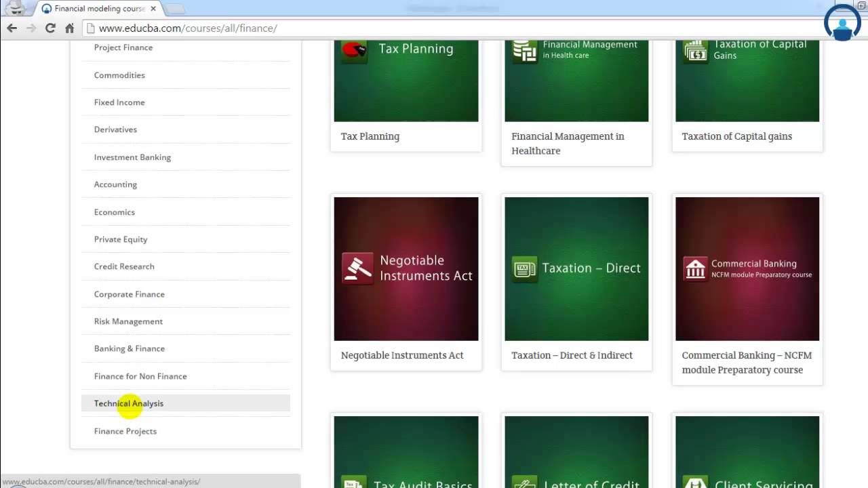Select Derivatives in sidebar
This screenshot has height=488, width=868.
click(x=115, y=129)
